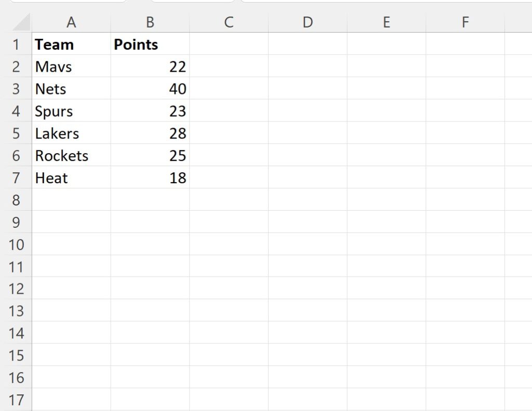
Task: Select the cell containing Mavs
Action: (71, 66)
